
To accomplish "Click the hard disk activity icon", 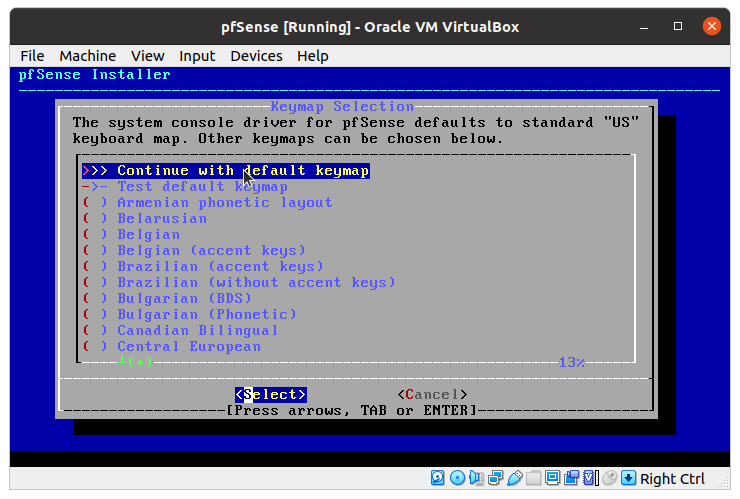I will pos(438,478).
